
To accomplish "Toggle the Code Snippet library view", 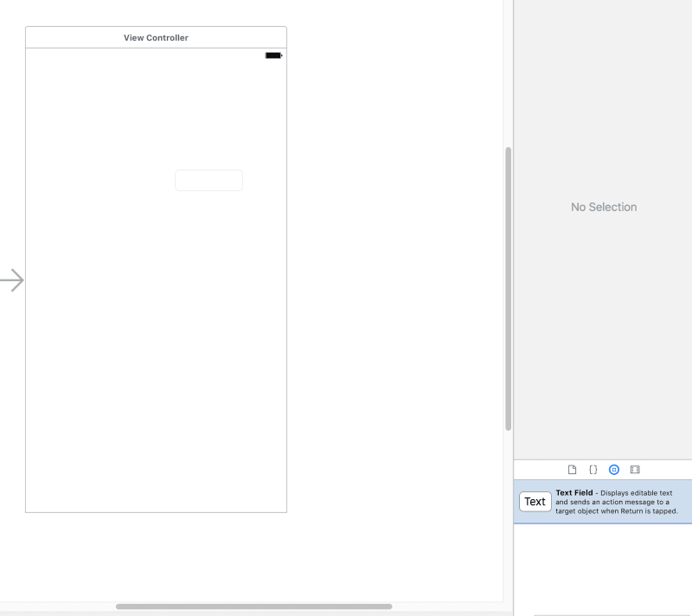I will click(593, 470).
